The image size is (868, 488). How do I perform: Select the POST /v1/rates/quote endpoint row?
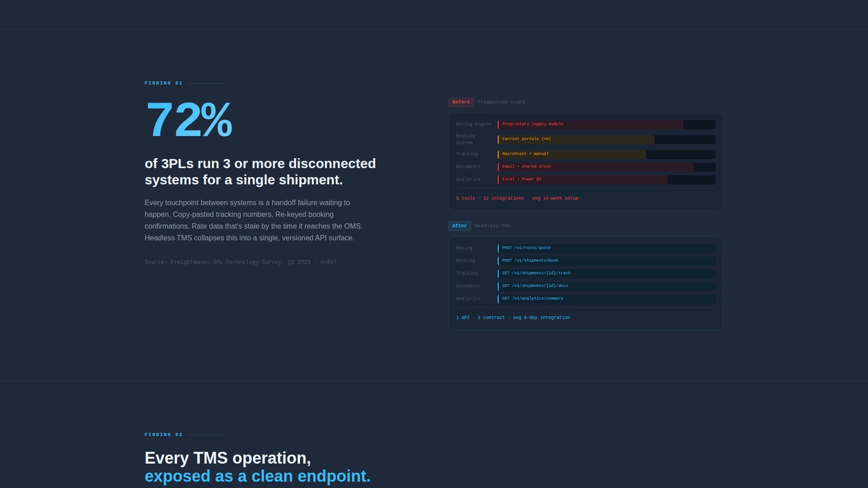[606, 248]
